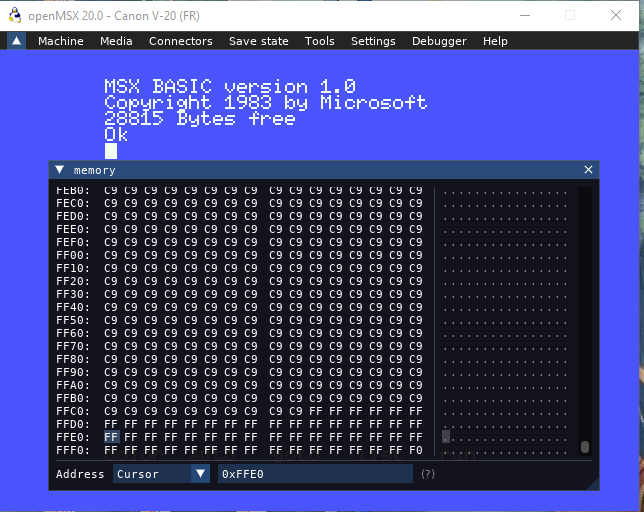Image resolution: width=644 pixels, height=512 pixels.
Task: Click the last C9 byte in FFB0 row
Action: point(416,398)
